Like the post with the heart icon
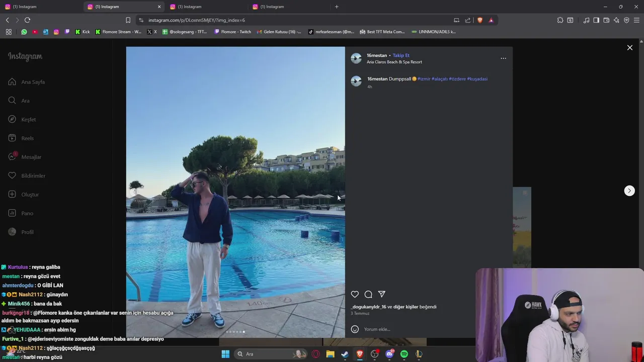This screenshot has width=644, height=362. click(355, 294)
